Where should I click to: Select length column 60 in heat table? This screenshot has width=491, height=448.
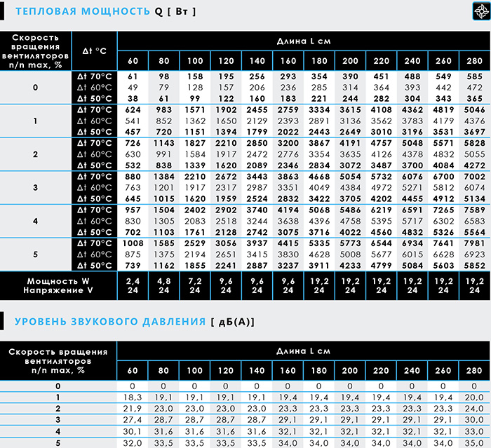[x=133, y=61]
